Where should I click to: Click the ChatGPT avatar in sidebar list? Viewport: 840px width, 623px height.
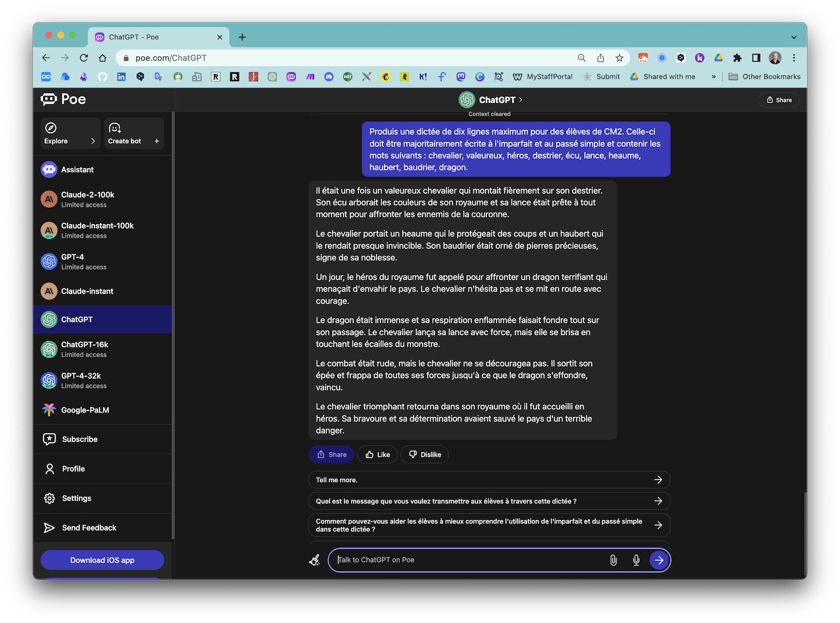[x=49, y=319]
